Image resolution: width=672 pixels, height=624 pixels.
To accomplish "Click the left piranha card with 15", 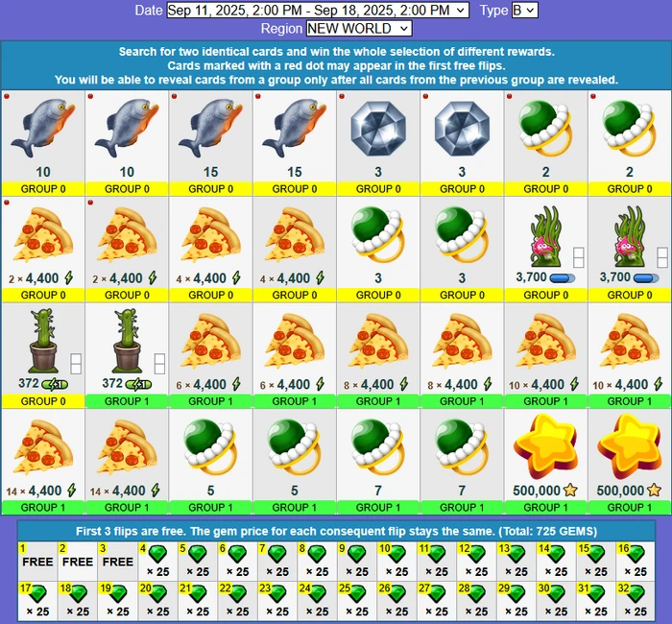I will [210, 144].
